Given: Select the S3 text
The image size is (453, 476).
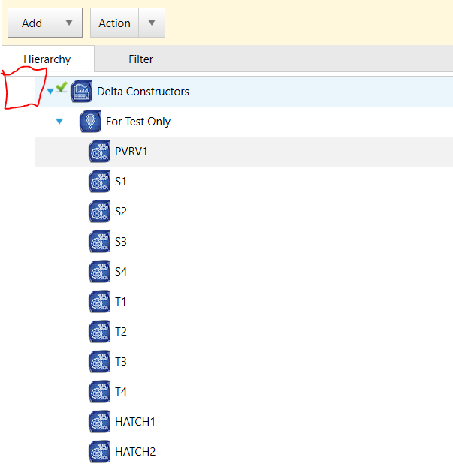Looking at the screenshot, I should tap(121, 241).
